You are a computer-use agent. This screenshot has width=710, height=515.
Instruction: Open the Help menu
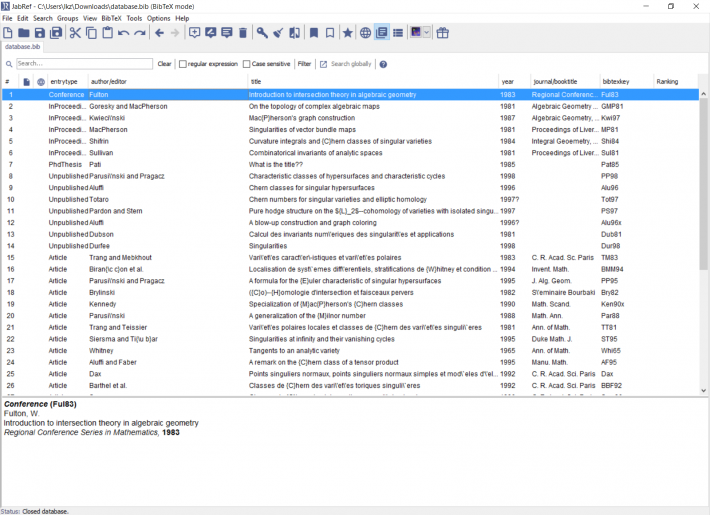tap(182, 18)
